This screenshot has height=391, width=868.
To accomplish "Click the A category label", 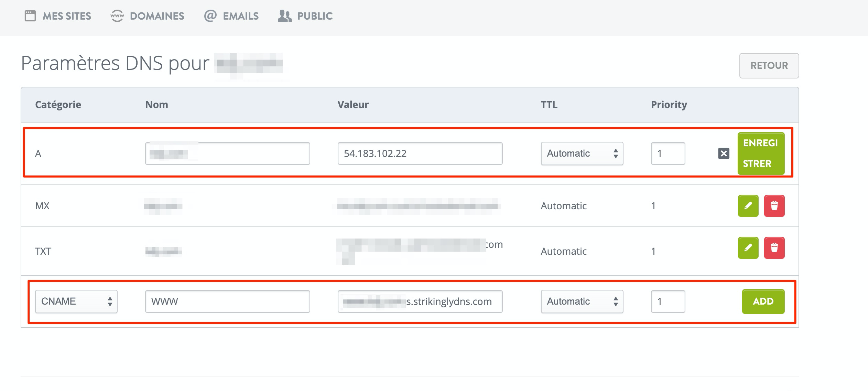I will (x=38, y=154).
